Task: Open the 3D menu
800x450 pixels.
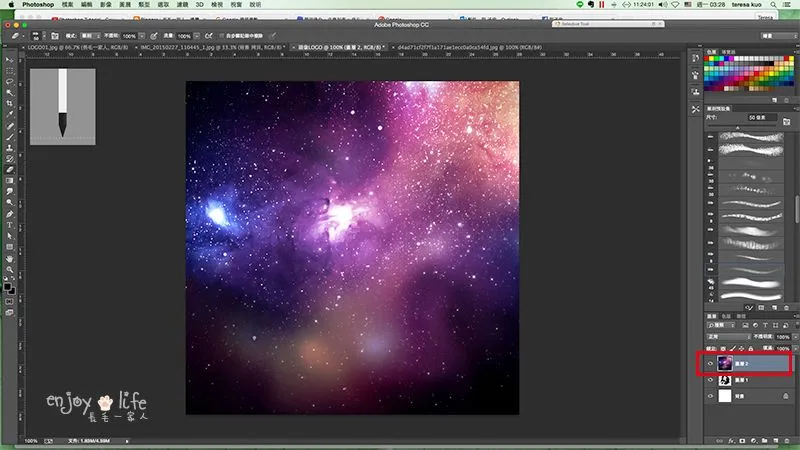Action: [199, 5]
